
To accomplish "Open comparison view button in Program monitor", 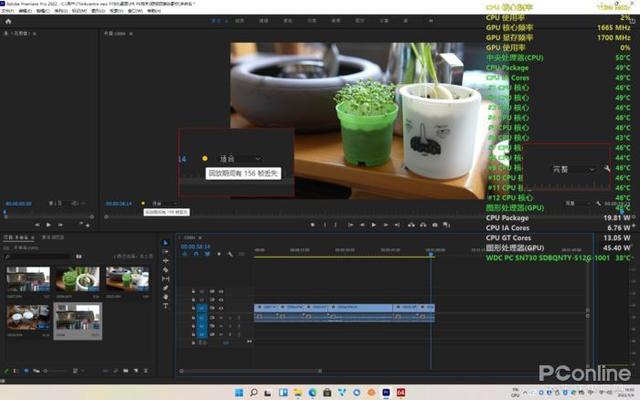I will tap(447, 225).
